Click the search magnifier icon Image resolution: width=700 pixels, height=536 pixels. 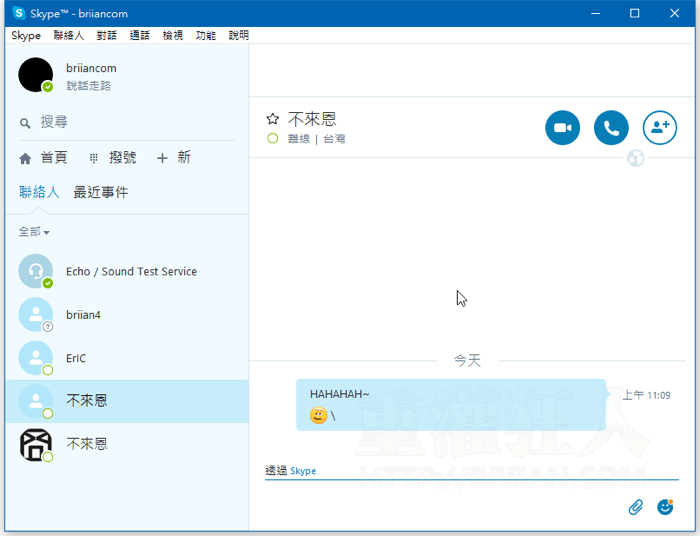coord(25,123)
